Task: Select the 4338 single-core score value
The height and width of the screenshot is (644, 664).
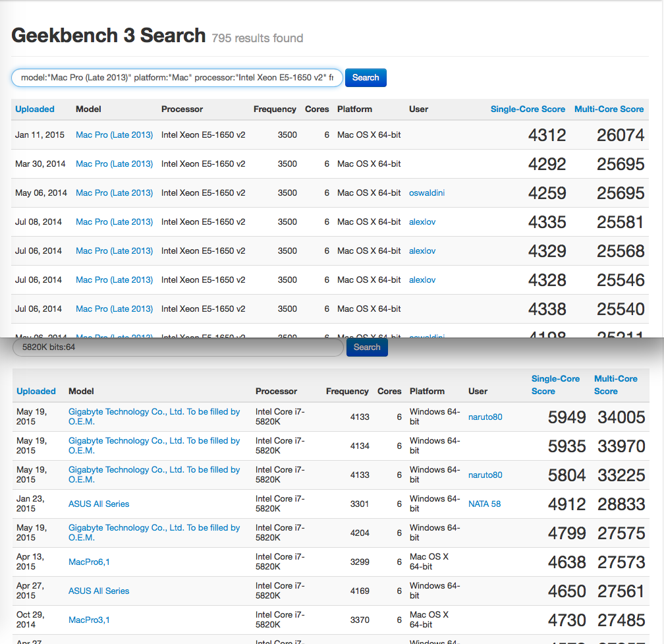Action: coord(547,309)
